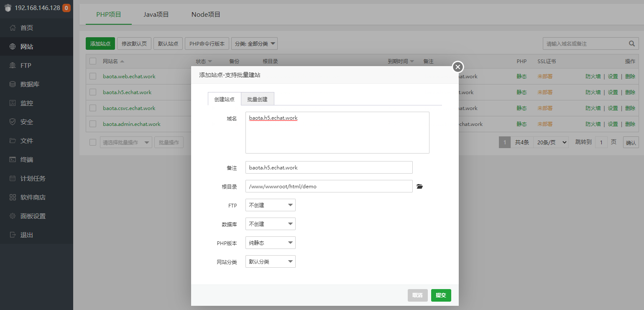Open 面板设置 panel settings in sidebar
644x310 pixels.
coord(33,216)
